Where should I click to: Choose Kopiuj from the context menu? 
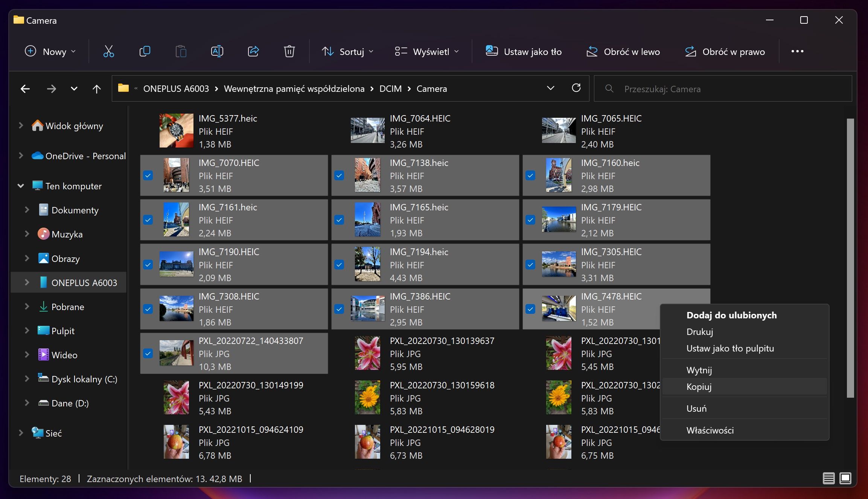(745, 386)
